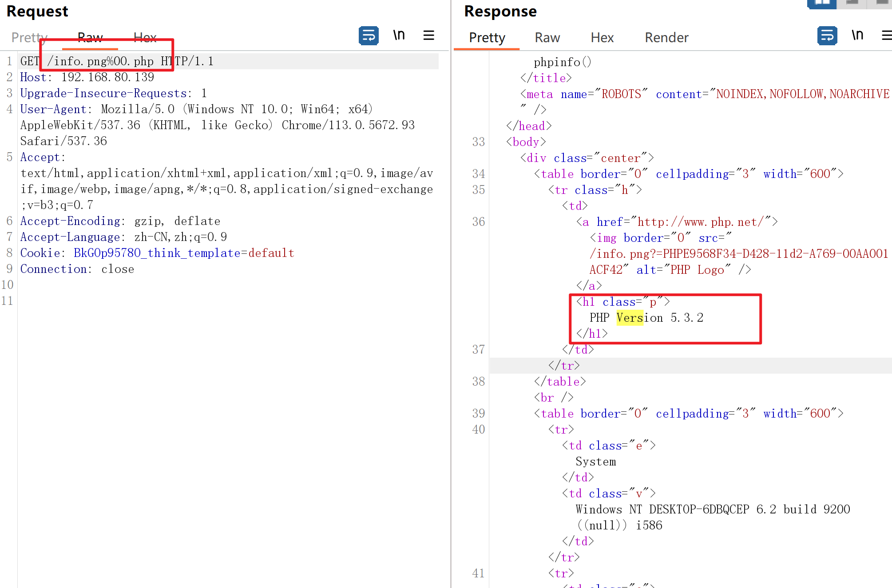Toggle \n non-printable characters in Response panel

pyautogui.click(x=857, y=36)
